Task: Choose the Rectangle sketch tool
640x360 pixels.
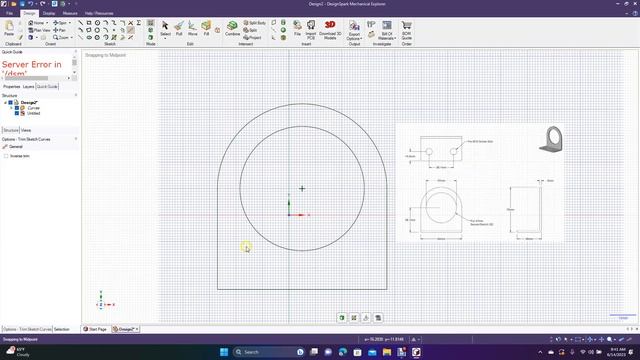Action: coord(89,23)
